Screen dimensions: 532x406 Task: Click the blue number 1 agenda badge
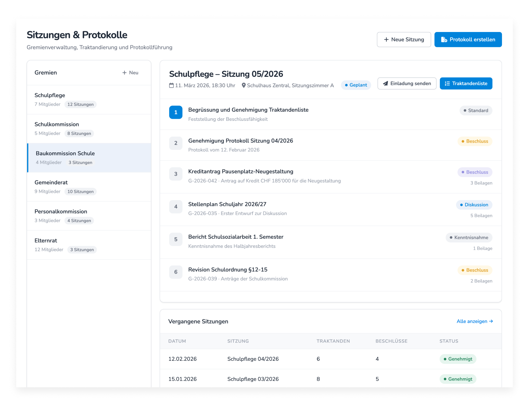[176, 112]
